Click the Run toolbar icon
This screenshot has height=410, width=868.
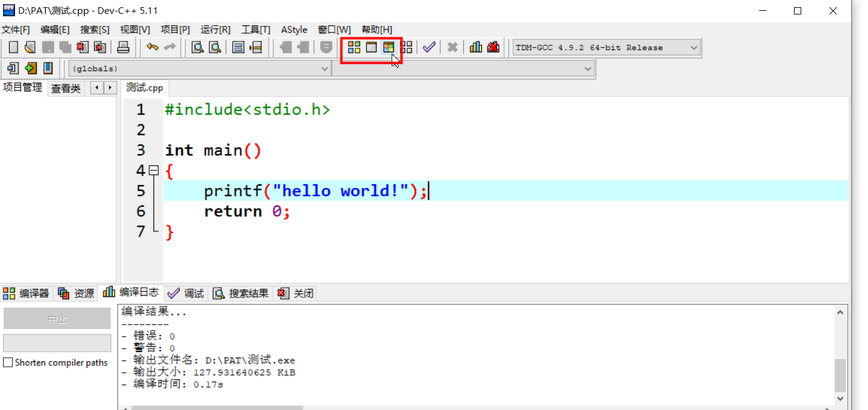(372, 47)
